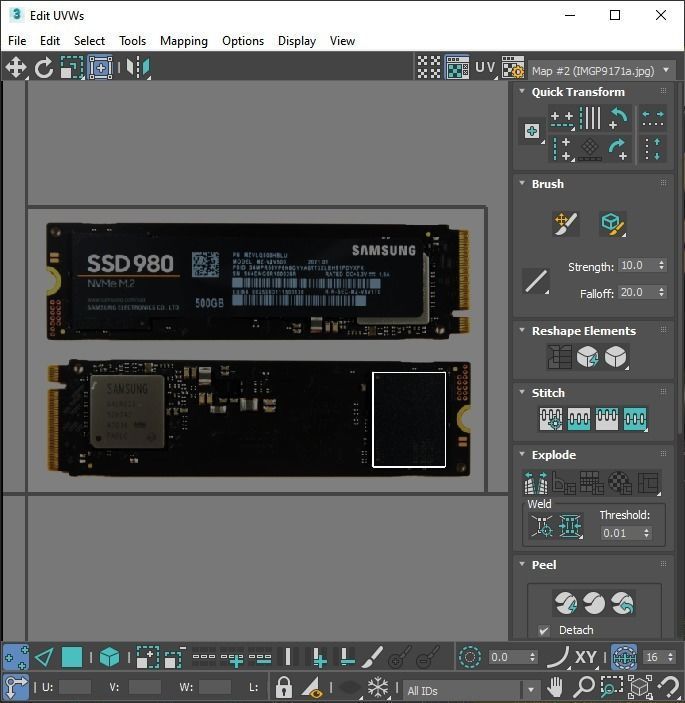This screenshot has width=685, height=703.
Task: Click the Quick Peel icon
Action: [x=566, y=603]
